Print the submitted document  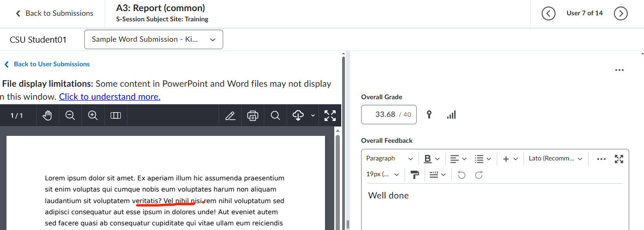[253, 115]
